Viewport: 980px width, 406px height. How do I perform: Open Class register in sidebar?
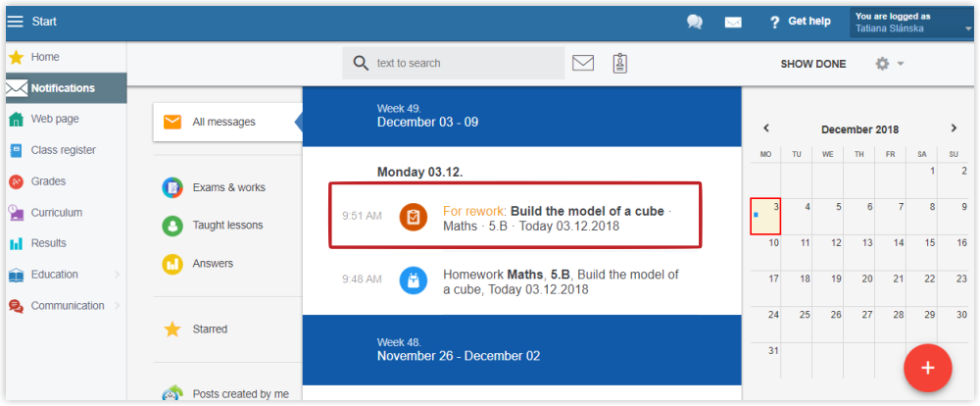(63, 150)
